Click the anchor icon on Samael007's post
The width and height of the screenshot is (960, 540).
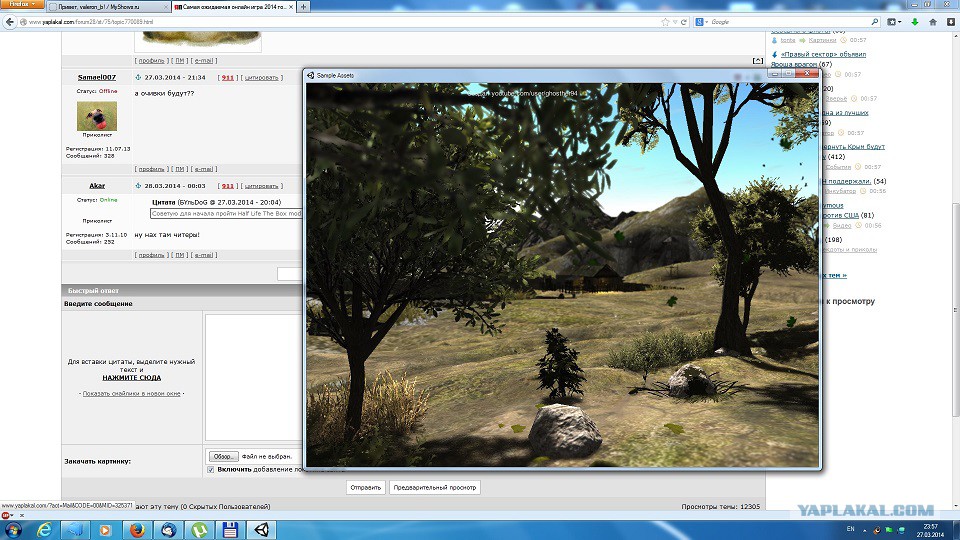[138, 77]
